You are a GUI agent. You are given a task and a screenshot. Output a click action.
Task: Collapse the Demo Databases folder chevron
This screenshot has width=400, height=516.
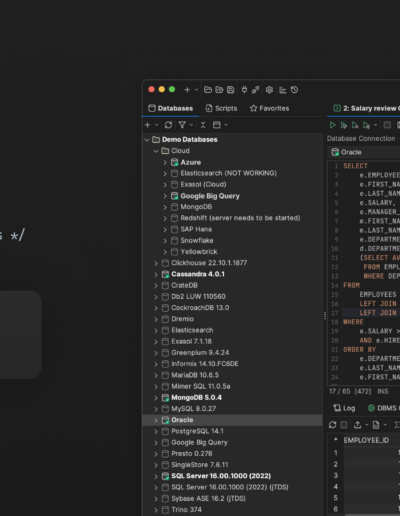[147, 140]
